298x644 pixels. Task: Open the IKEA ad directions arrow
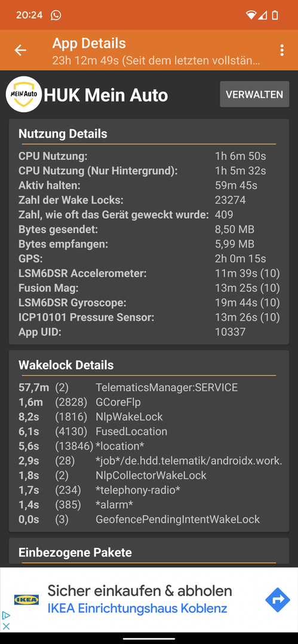click(278, 600)
